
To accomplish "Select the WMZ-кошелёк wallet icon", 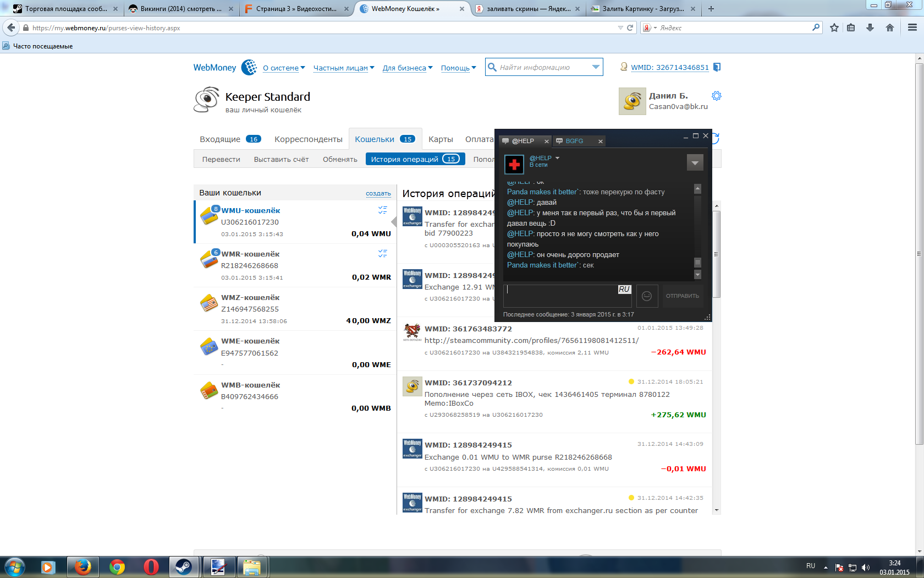I will tap(209, 303).
